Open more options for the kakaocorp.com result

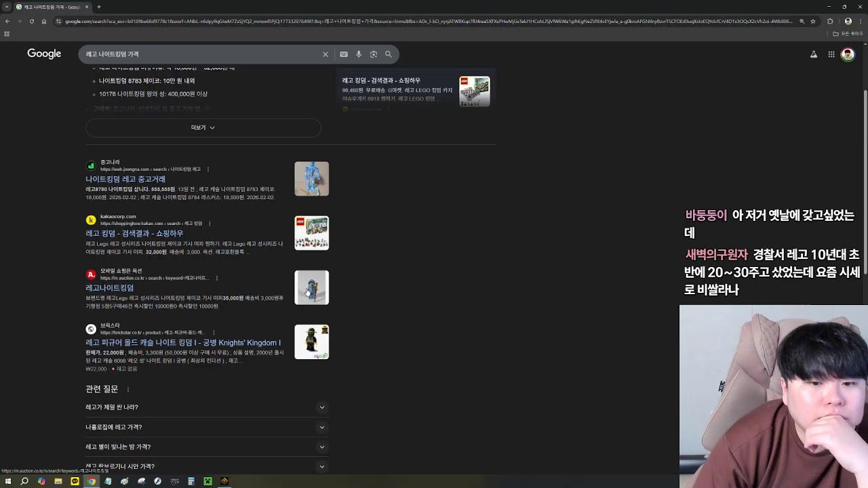[x=210, y=224]
